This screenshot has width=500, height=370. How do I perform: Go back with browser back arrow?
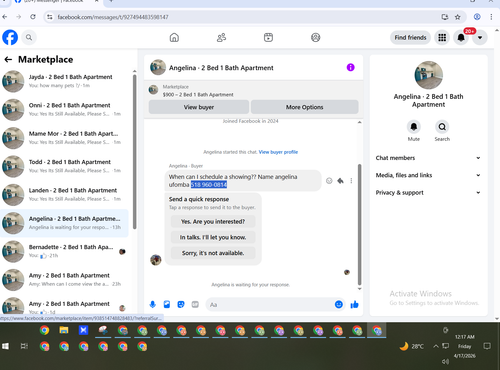(x=5, y=17)
